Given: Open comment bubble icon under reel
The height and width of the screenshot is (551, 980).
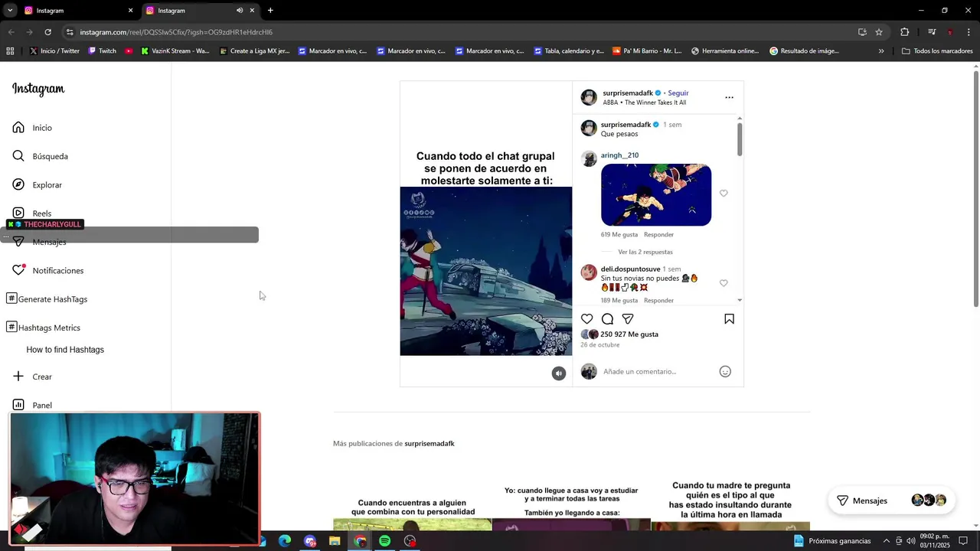Looking at the screenshot, I should (607, 319).
